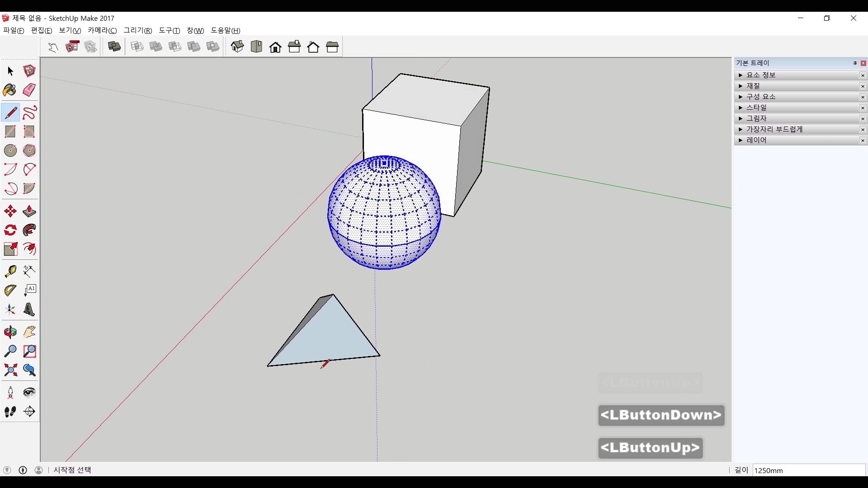The width and height of the screenshot is (868, 488).
Task: Select the 3D Text tool
Action: pos(29,310)
